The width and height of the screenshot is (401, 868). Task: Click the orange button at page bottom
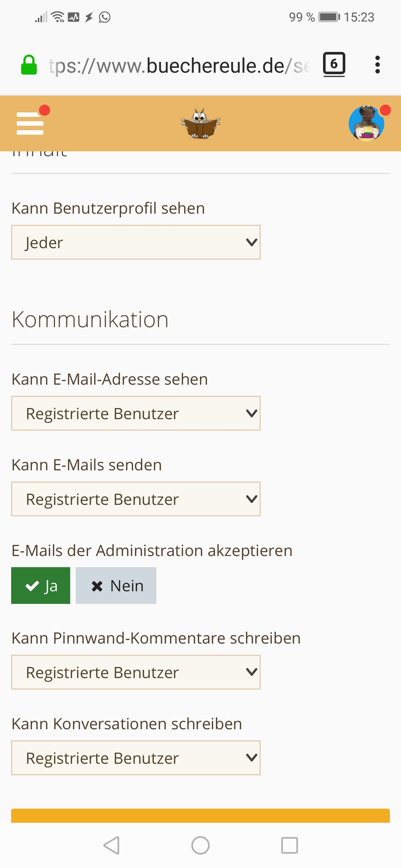(200, 816)
